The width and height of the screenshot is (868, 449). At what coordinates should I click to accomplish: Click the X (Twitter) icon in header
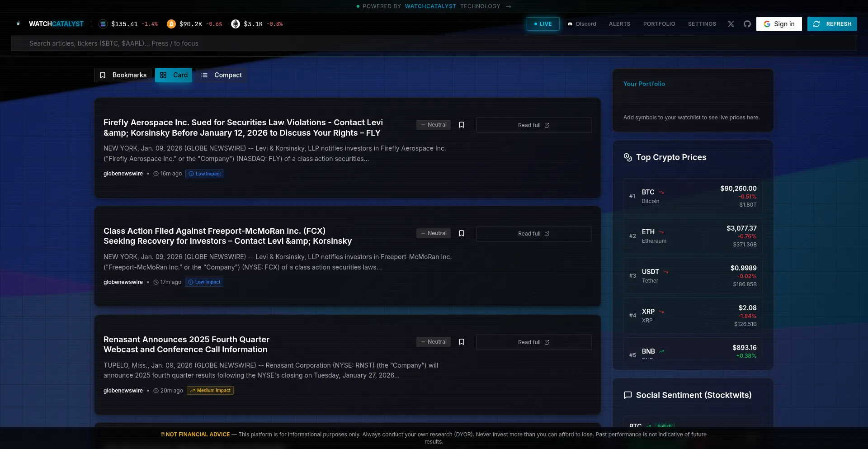[731, 24]
